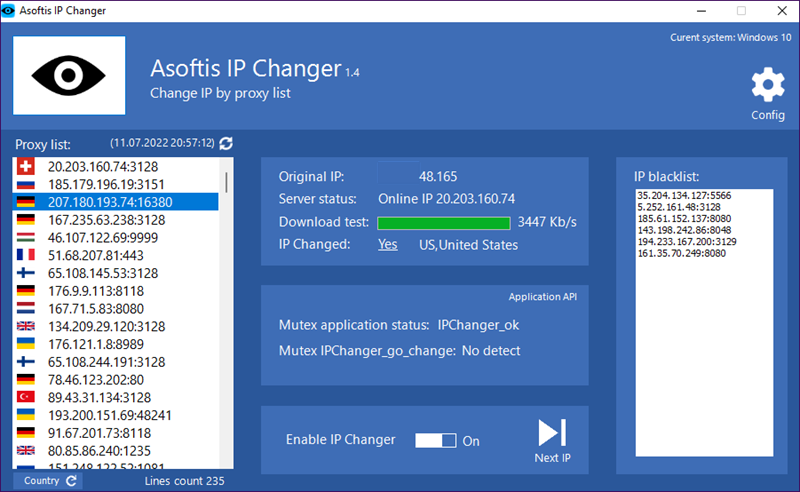Select proxy 51.68.207.81:443

(115, 255)
